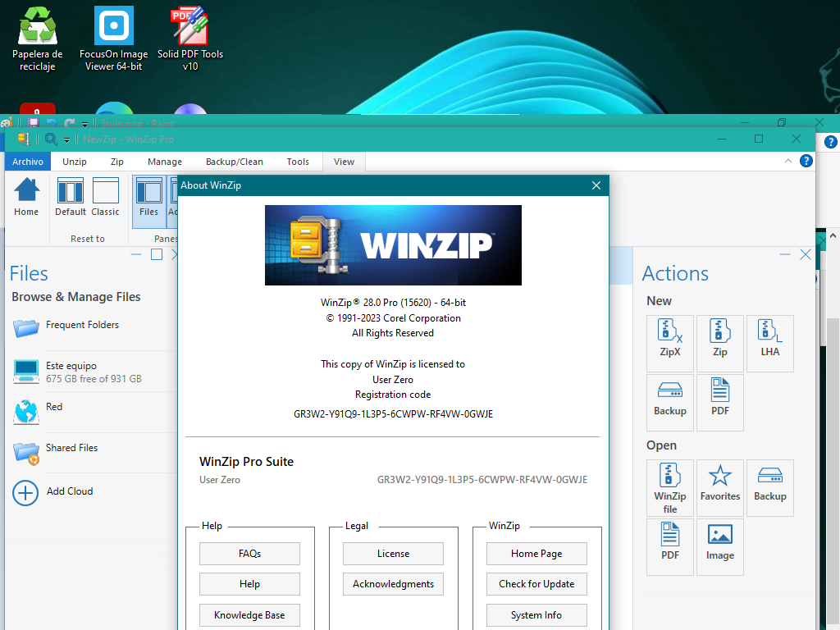Click the WinZip quick access search icon
Image resolution: width=840 pixels, height=630 pixels.
tap(51, 139)
